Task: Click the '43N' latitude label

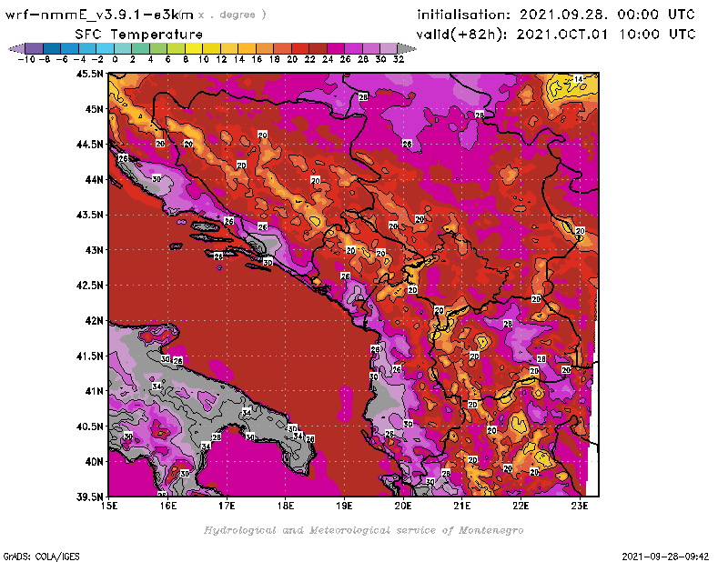Action: (95, 250)
